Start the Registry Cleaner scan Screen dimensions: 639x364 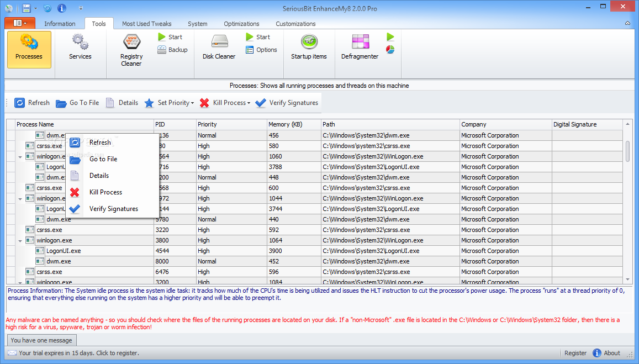click(x=170, y=36)
